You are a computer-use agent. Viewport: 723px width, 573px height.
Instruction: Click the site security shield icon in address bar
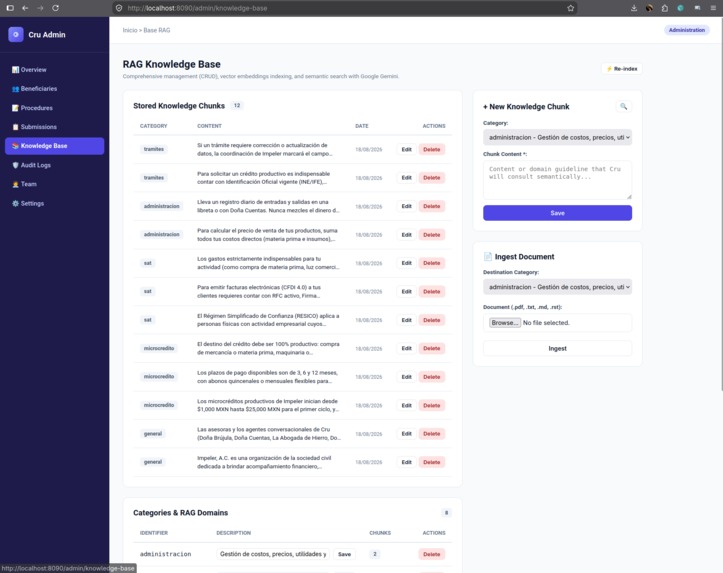(119, 8)
